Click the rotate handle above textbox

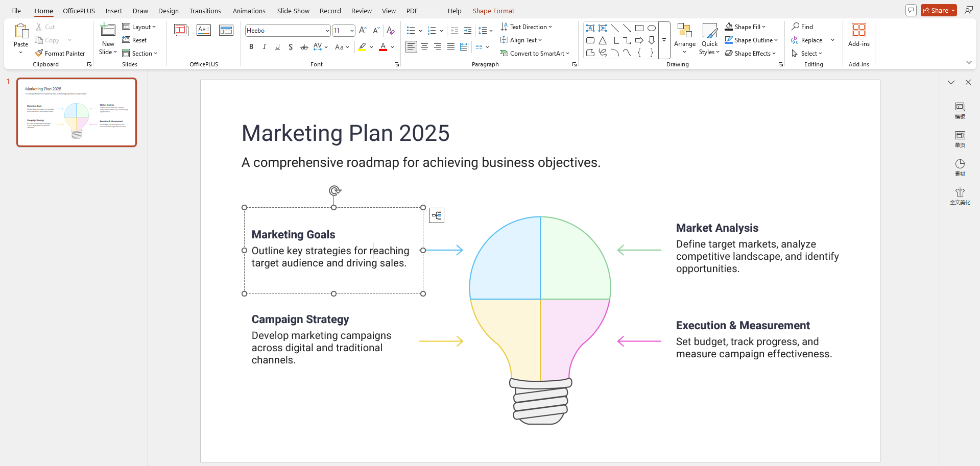[x=334, y=191]
